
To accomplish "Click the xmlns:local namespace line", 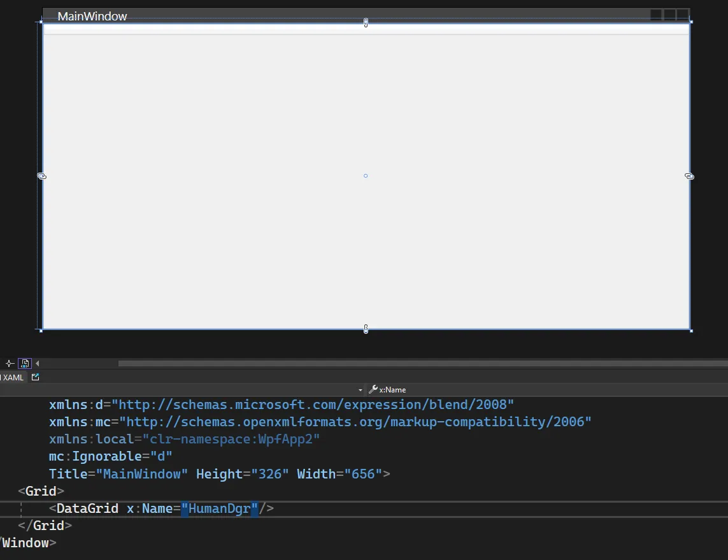I will [x=184, y=439].
